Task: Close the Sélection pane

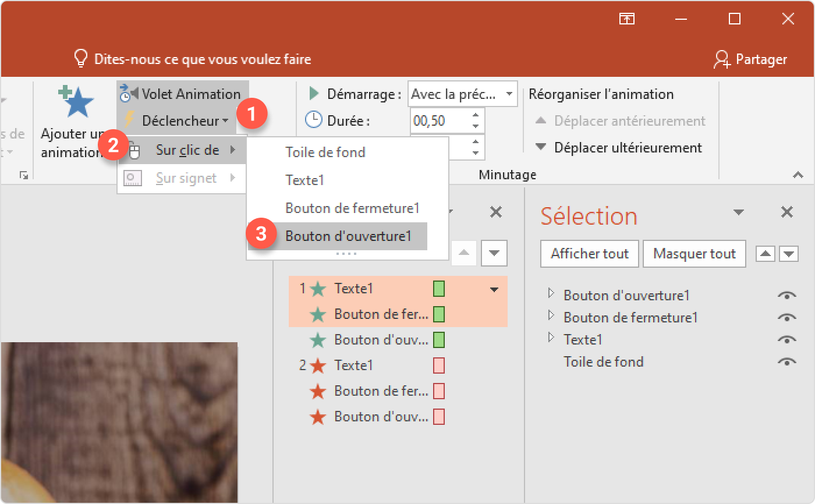Action: [786, 212]
